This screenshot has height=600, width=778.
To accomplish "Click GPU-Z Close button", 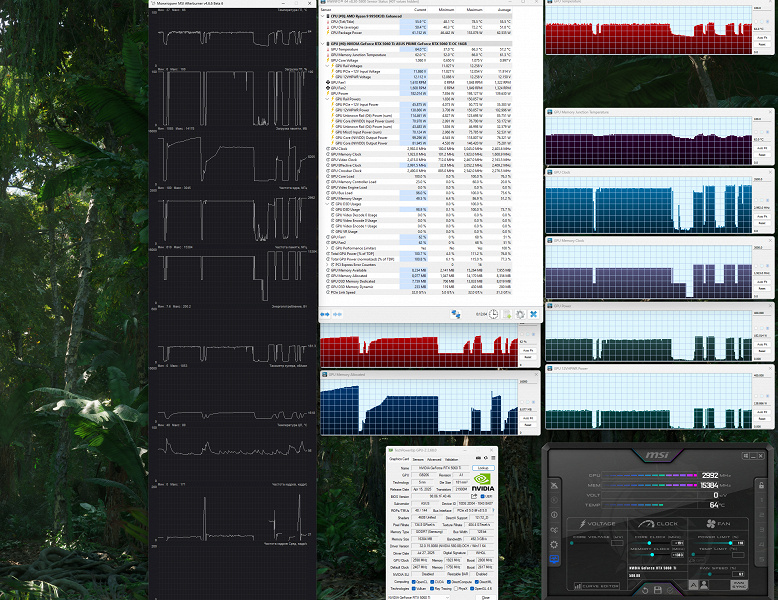I will [486, 598].
